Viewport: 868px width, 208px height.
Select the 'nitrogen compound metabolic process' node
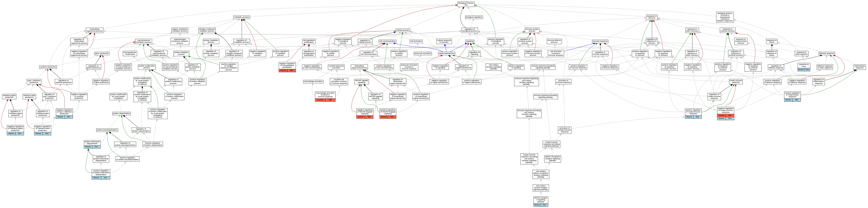click(207, 30)
